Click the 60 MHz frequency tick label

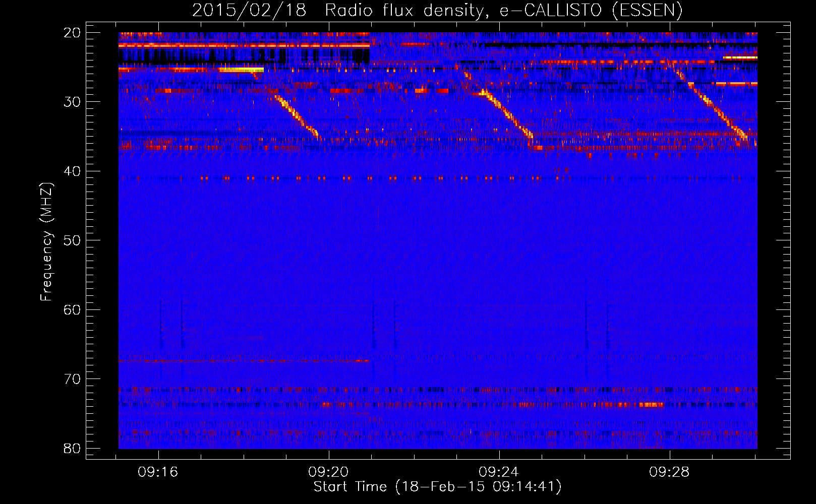click(x=72, y=309)
